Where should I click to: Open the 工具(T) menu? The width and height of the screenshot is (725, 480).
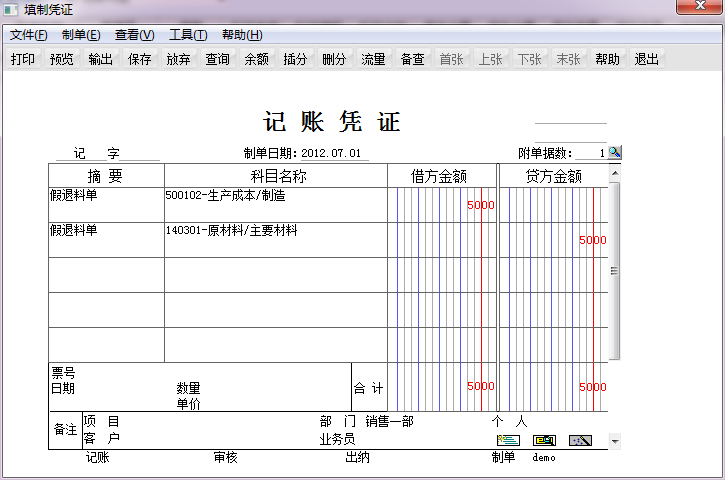tap(188, 35)
